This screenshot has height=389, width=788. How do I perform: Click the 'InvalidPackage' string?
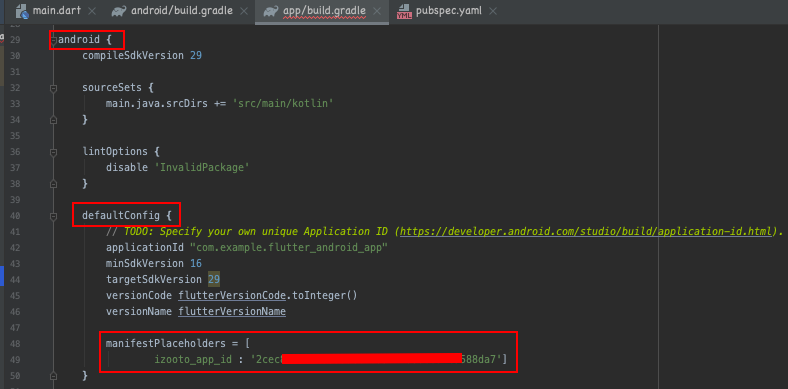click(x=203, y=168)
